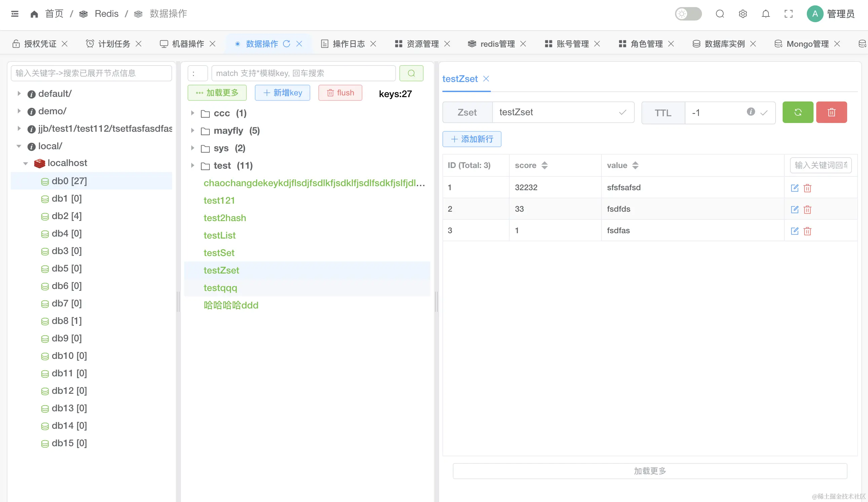
Task: Expand the mayfly key folder
Action: coord(193,131)
